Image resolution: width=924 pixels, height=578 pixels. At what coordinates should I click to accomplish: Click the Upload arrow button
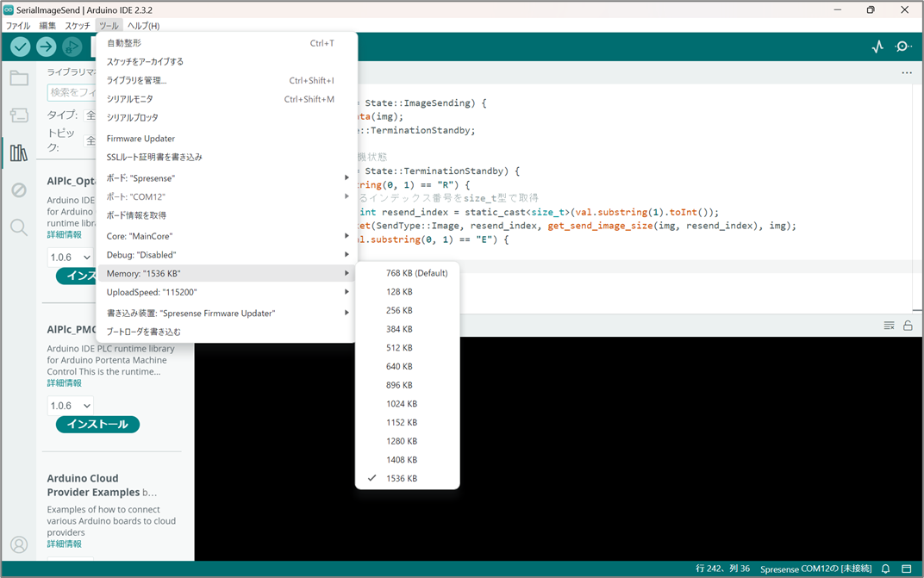pyautogui.click(x=47, y=47)
